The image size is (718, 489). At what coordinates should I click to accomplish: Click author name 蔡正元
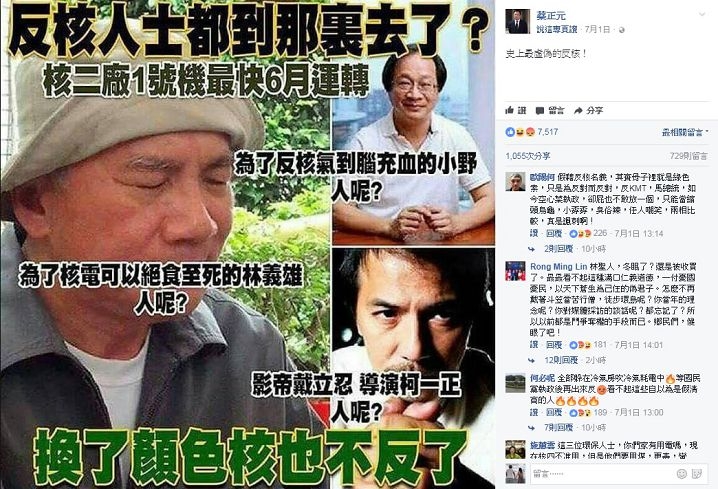(x=551, y=16)
